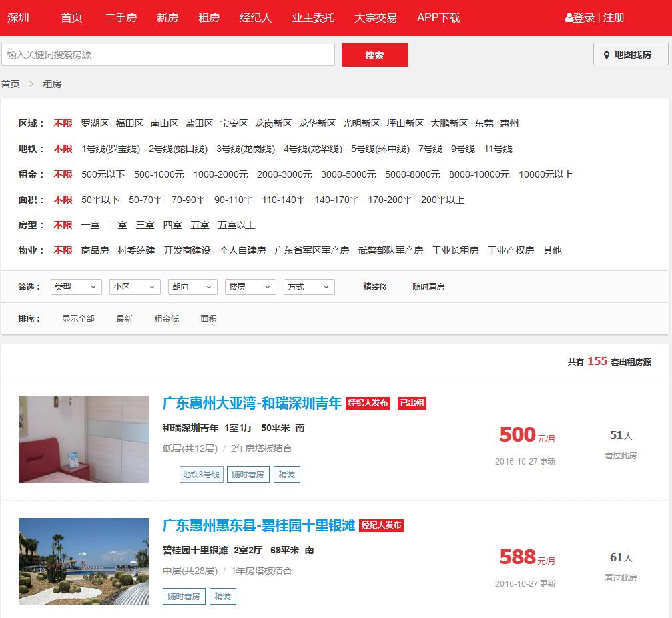Click the keyword search input field
The width and height of the screenshot is (672, 618).
pyautogui.click(x=167, y=55)
